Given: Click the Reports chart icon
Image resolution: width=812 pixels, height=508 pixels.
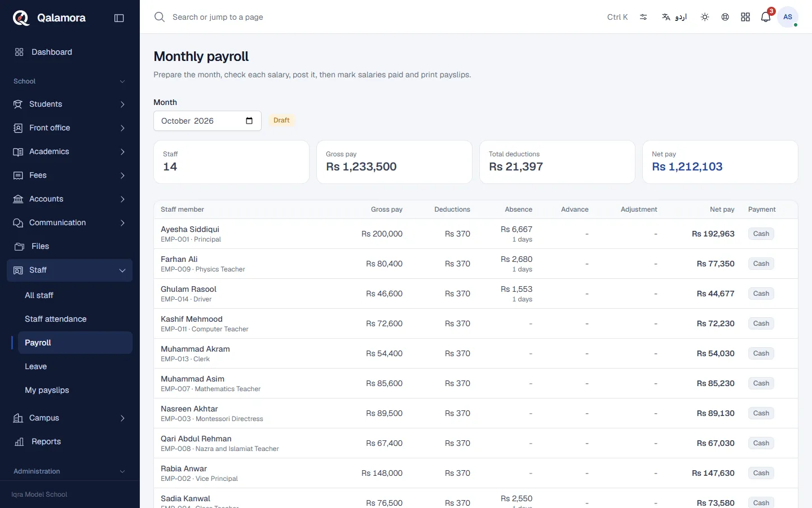Looking at the screenshot, I should point(19,441).
